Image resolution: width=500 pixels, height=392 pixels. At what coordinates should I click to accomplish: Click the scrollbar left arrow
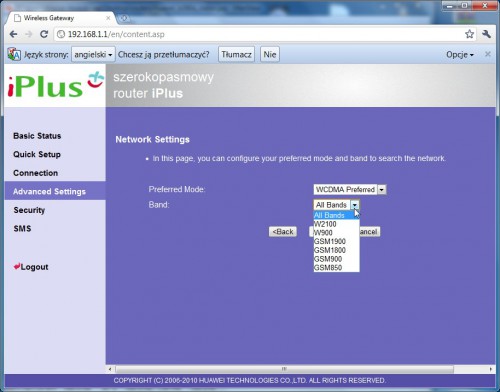(x=110, y=369)
